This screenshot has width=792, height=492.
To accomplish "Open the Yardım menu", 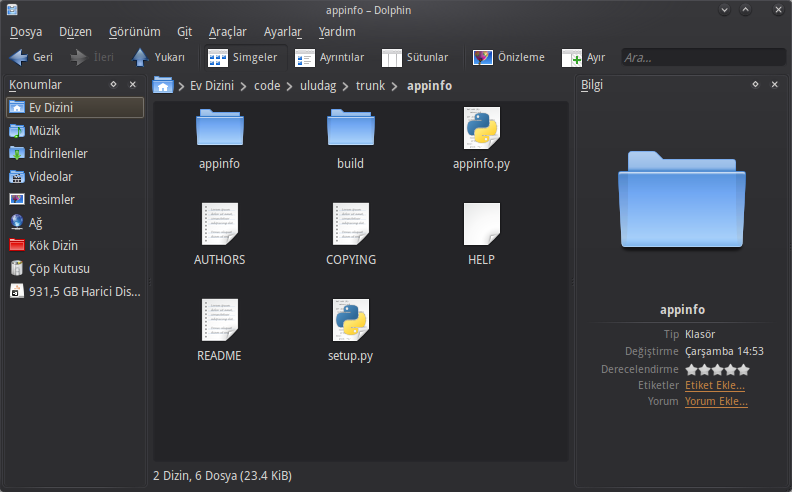I will [337, 32].
